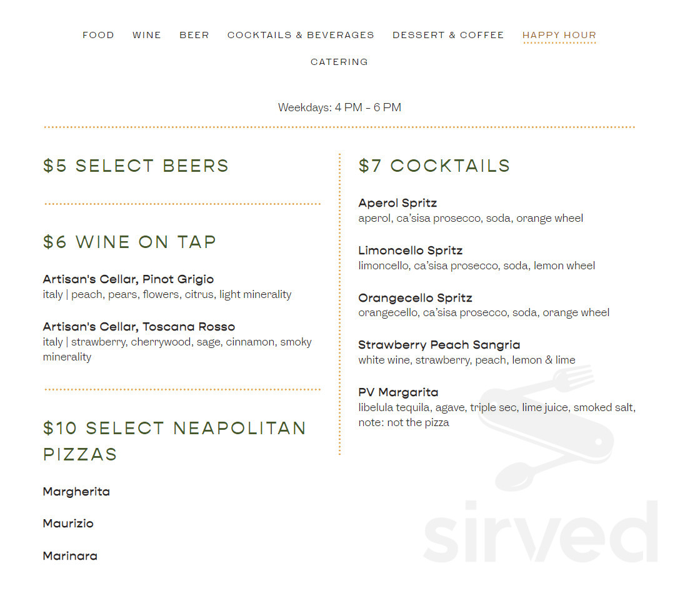Click the Weekdays 4 PM - 6 PM header

coord(339,107)
